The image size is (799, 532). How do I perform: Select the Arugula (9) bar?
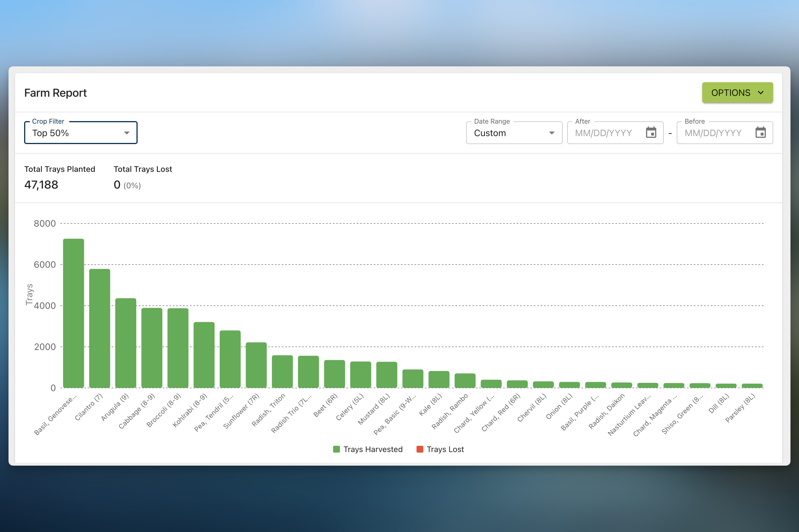[x=126, y=343]
